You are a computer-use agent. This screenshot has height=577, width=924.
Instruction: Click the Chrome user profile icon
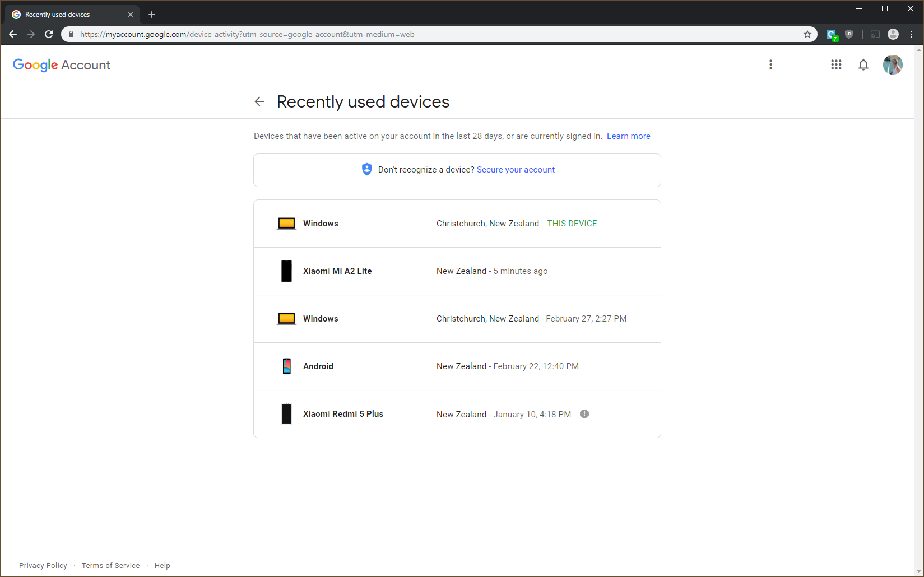[893, 34]
